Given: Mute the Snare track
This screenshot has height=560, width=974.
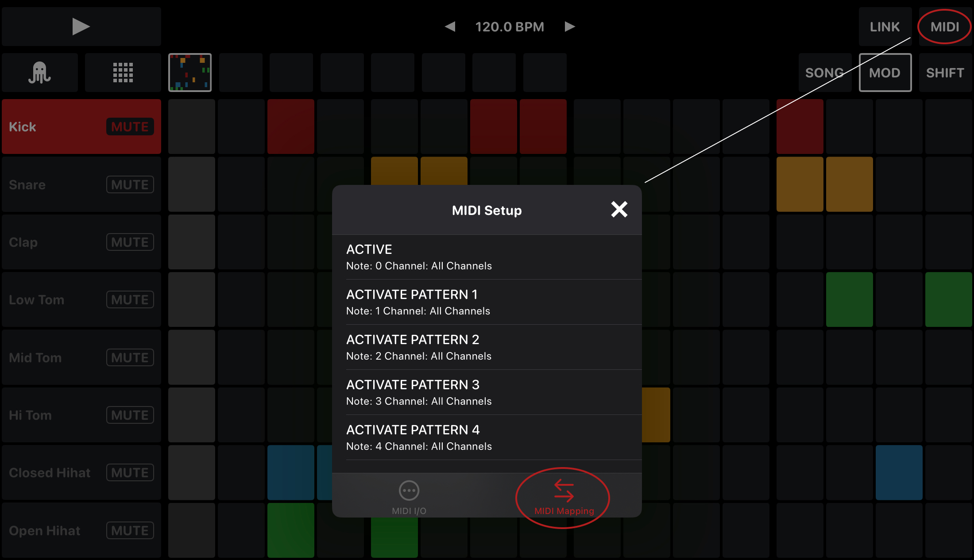Looking at the screenshot, I should pyautogui.click(x=130, y=184).
